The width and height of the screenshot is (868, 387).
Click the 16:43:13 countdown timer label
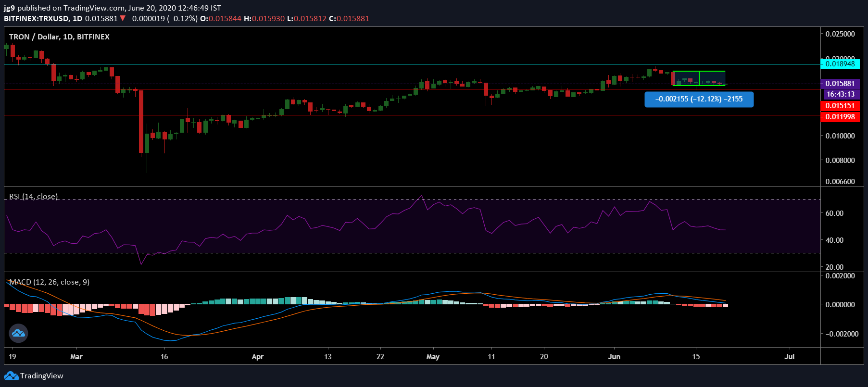click(841, 94)
